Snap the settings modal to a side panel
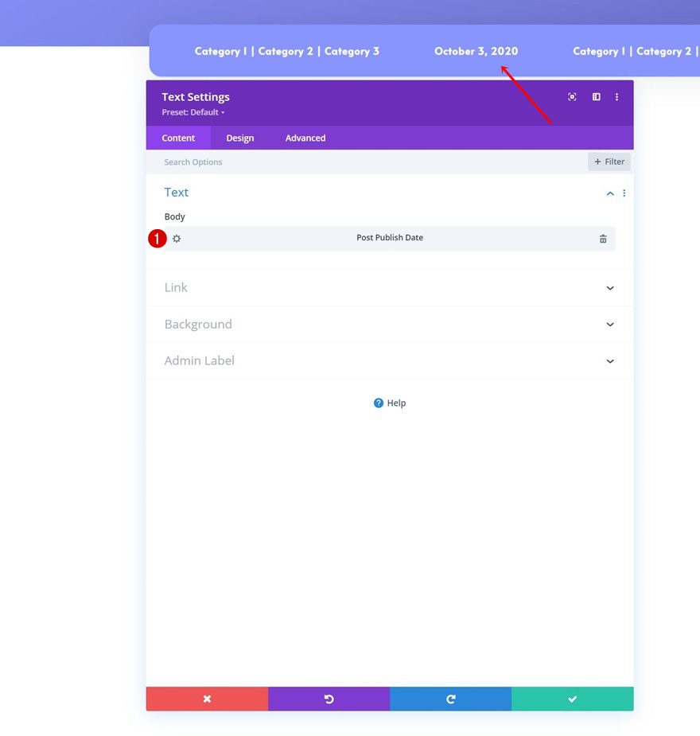Image resolution: width=700 pixels, height=736 pixels. [596, 96]
